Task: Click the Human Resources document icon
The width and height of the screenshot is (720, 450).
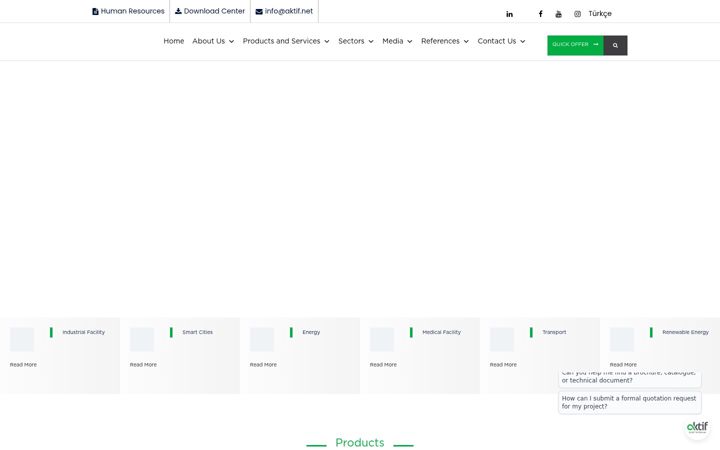Action: click(x=96, y=11)
